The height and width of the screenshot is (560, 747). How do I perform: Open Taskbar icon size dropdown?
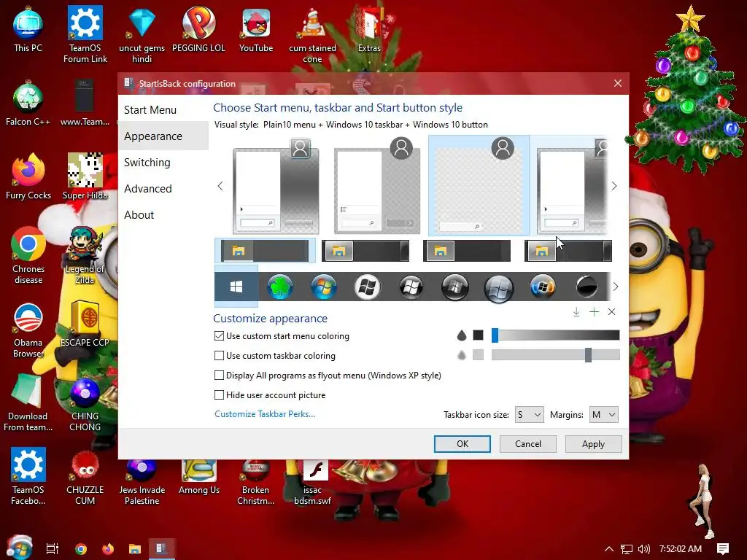coord(530,415)
